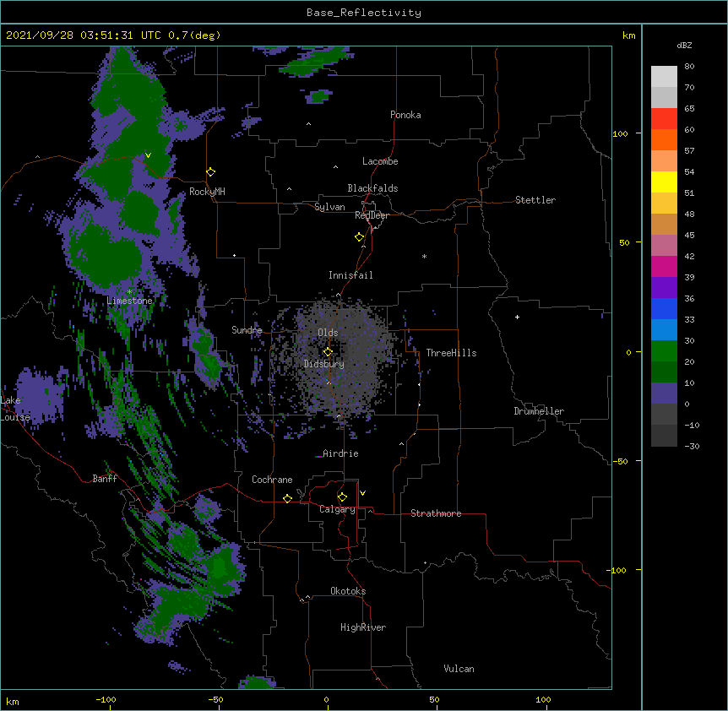Click the yellow V marker east of Calgary
This screenshot has height=711, width=728.
tap(362, 493)
